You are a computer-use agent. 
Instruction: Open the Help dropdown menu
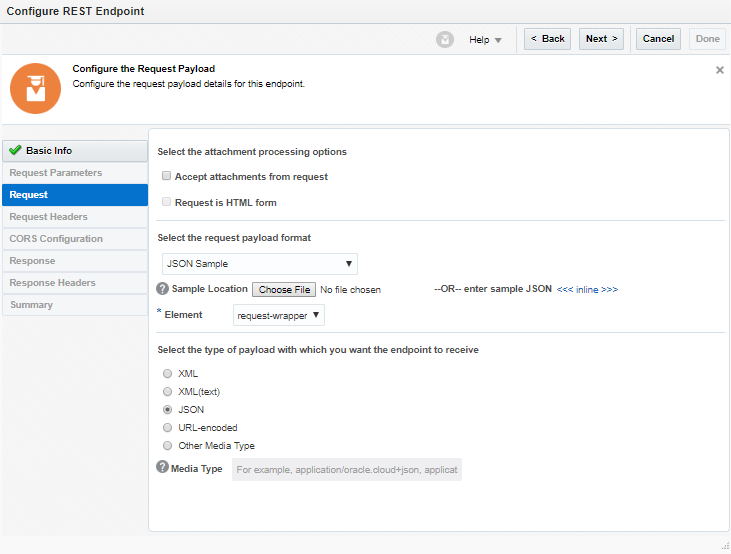click(x=485, y=40)
